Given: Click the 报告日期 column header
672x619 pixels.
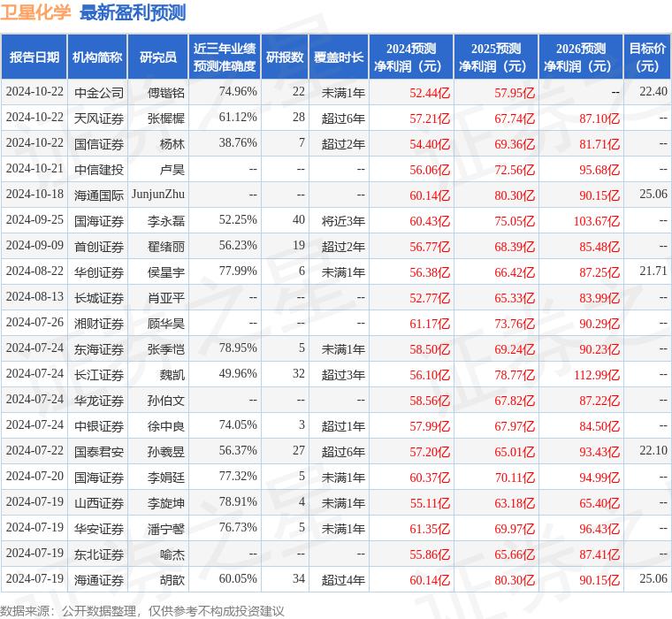Looking at the screenshot, I should pyautogui.click(x=34, y=57).
